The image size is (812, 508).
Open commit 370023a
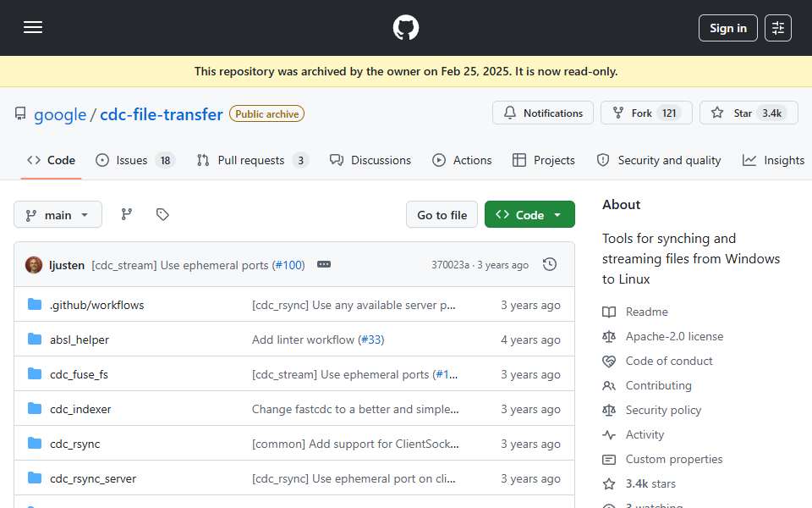[x=450, y=265]
